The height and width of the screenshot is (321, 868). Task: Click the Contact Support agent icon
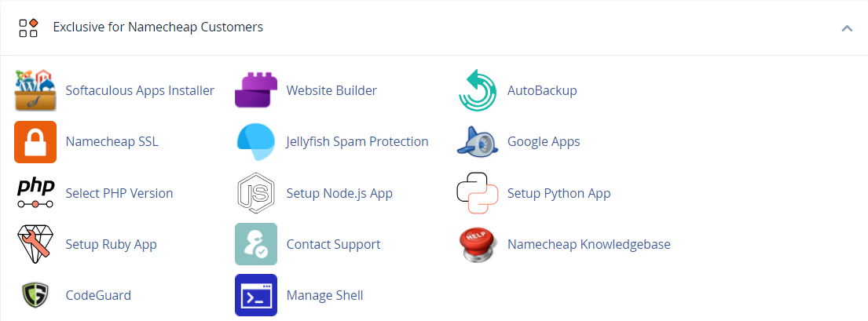coord(256,244)
